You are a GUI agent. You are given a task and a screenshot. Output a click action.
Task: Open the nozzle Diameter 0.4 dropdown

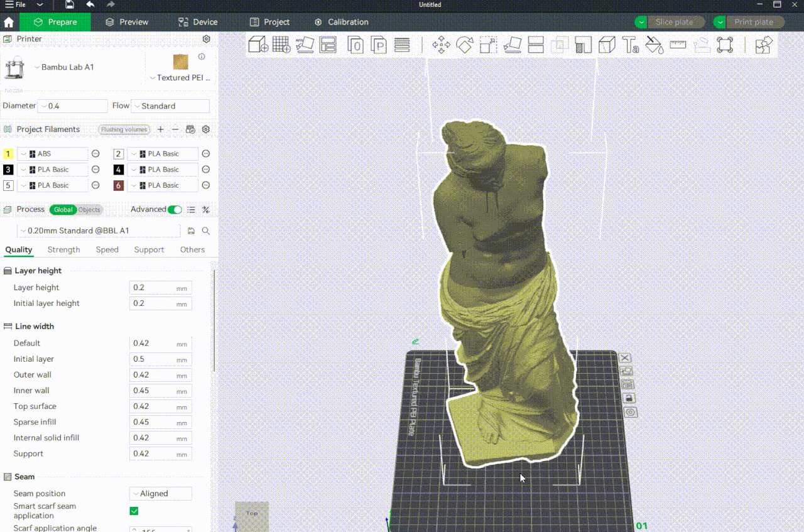(73, 106)
